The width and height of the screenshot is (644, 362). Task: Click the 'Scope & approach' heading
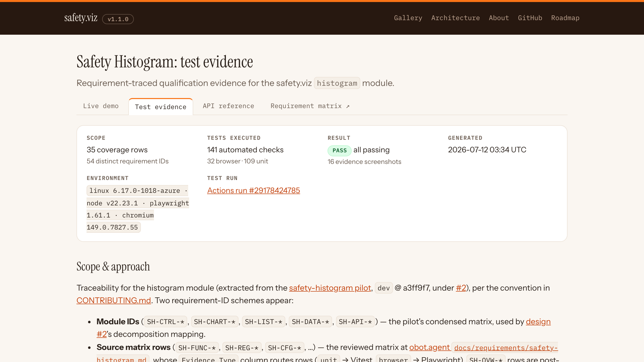(x=113, y=267)
